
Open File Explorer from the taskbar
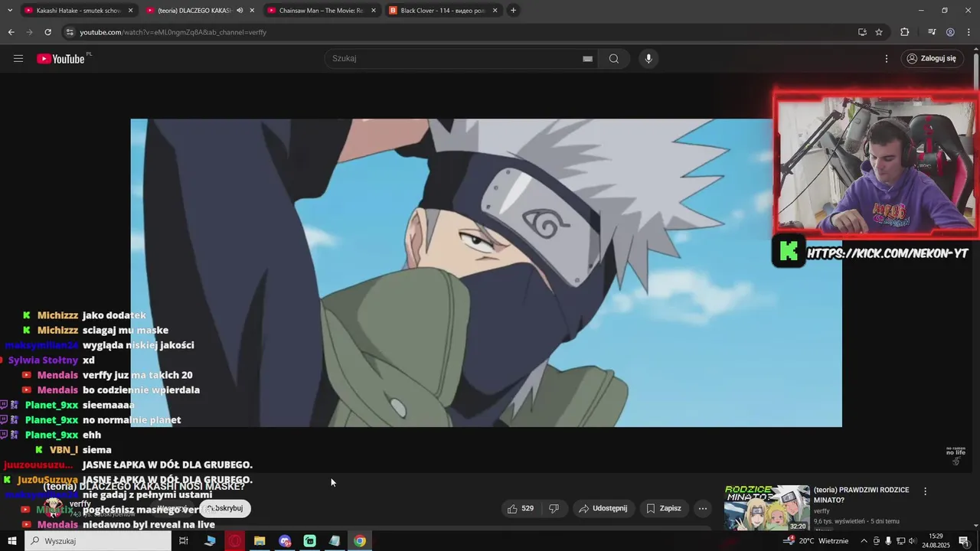pos(260,541)
